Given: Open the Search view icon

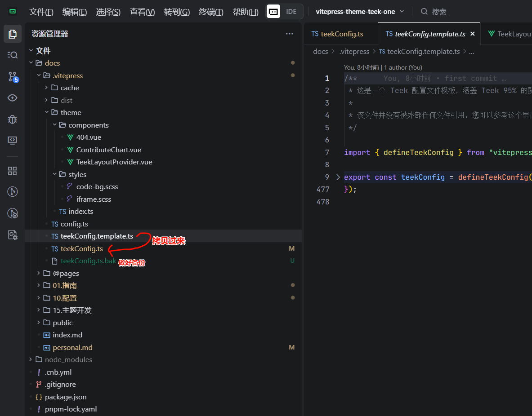Looking at the screenshot, I should (x=13, y=55).
